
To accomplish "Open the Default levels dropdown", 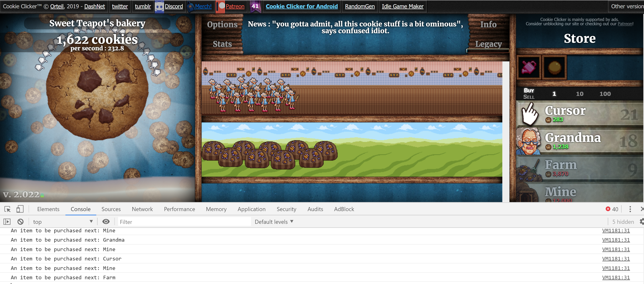I will coord(274,222).
